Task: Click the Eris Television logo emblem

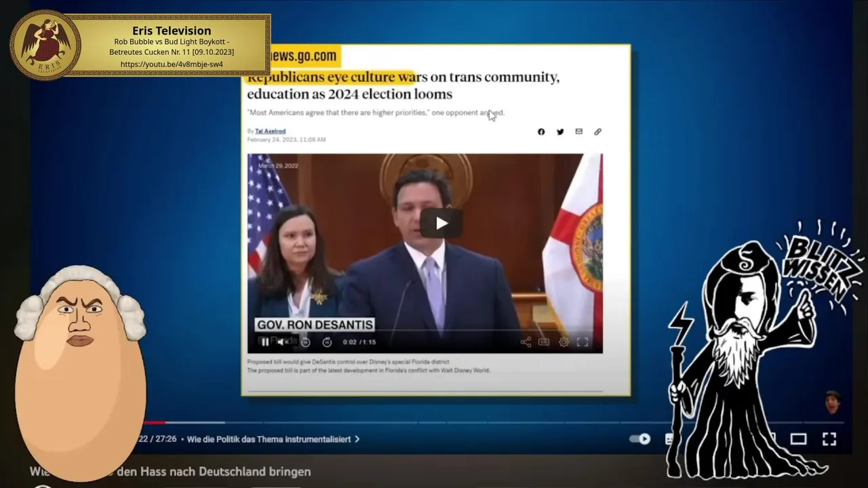Action: coord(45,45)
